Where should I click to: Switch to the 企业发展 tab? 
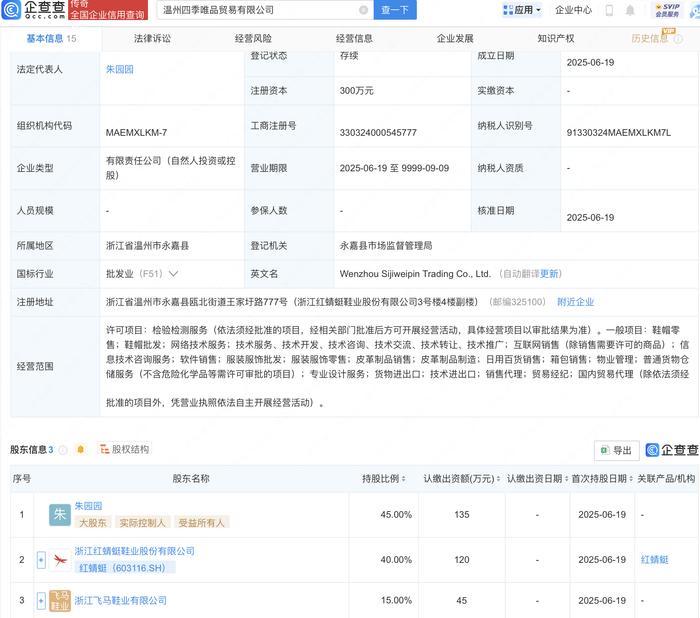[455, 39]
